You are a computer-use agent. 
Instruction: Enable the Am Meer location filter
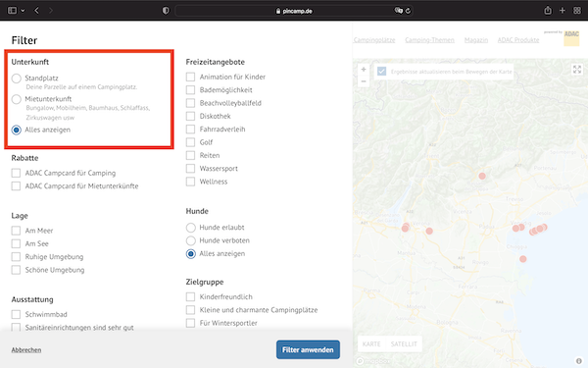pyautogui.click(x=16, y=231)
